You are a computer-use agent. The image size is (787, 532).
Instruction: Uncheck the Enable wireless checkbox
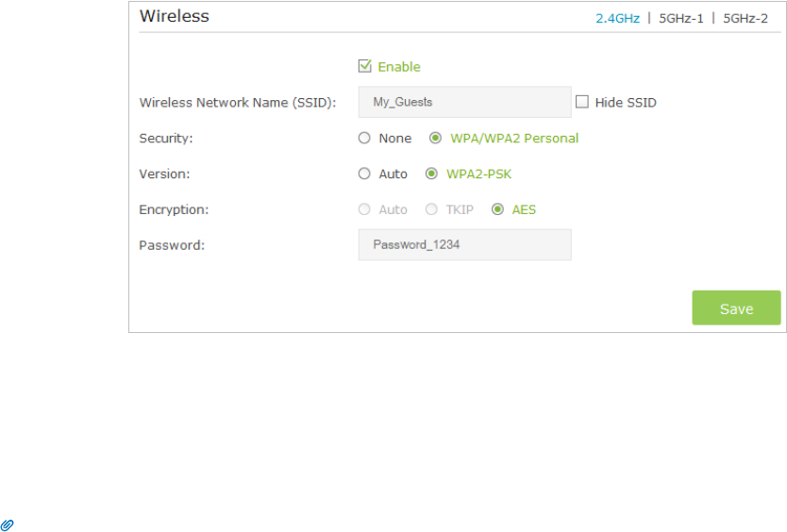point(364,67)
